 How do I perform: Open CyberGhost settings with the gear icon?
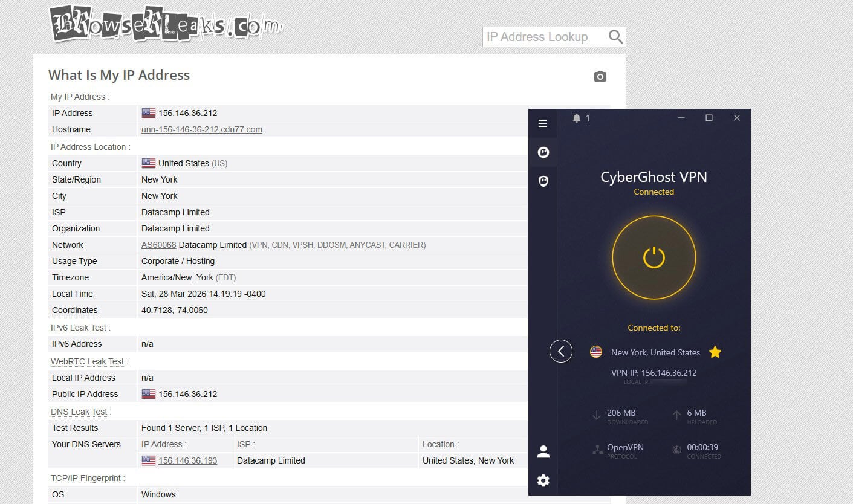542,480
